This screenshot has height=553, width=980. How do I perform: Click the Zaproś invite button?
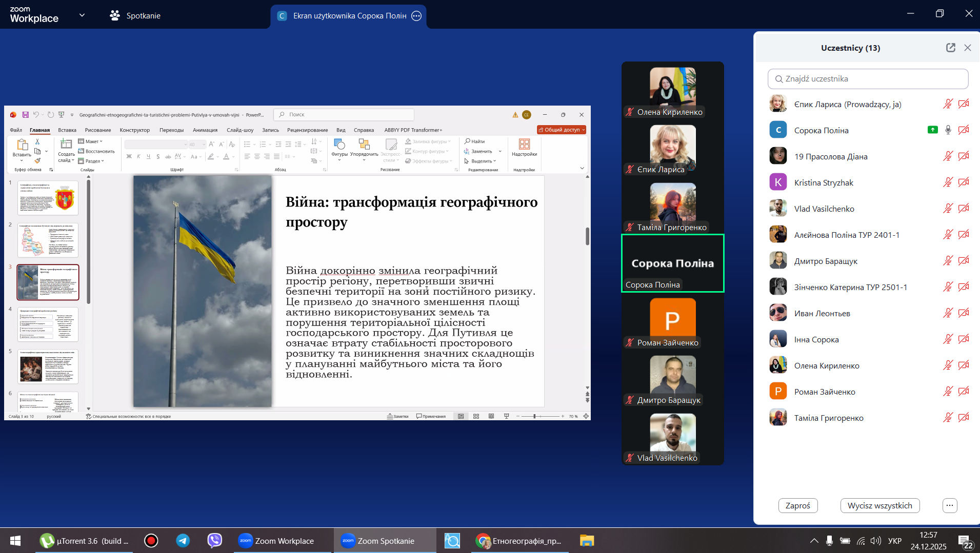(797, 505)
